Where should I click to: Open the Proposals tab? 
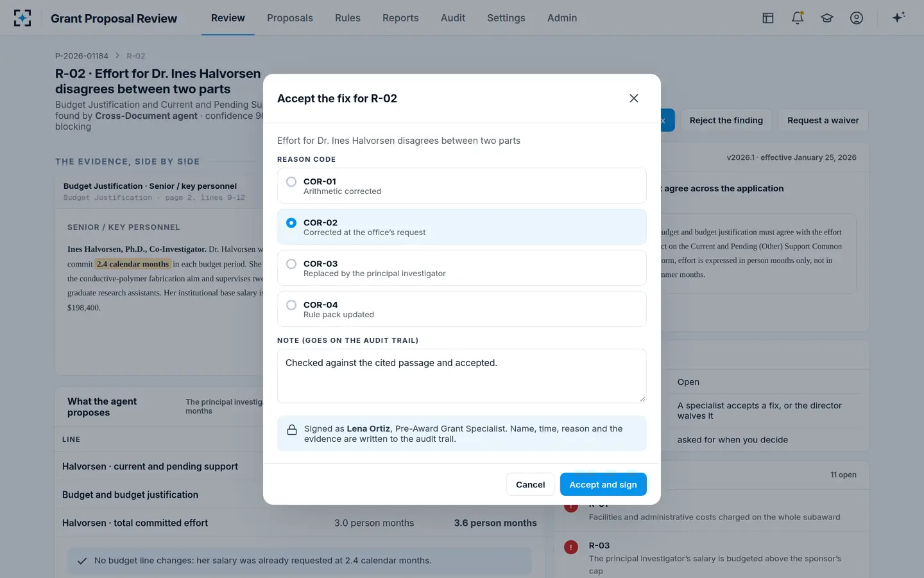[290, 18]
